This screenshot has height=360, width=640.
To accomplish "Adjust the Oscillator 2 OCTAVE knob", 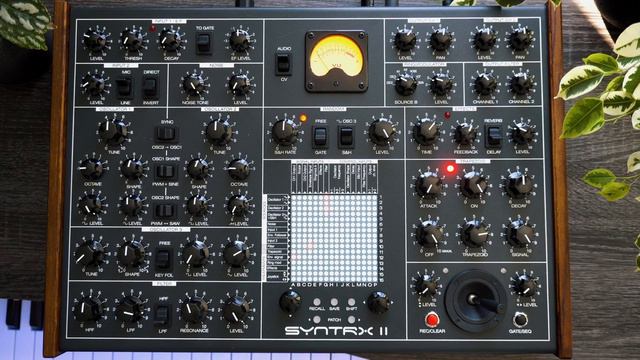I will [x=238, y=168].
